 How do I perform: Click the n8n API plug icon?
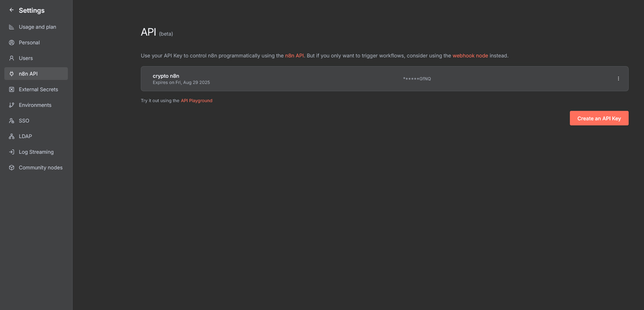11,74
